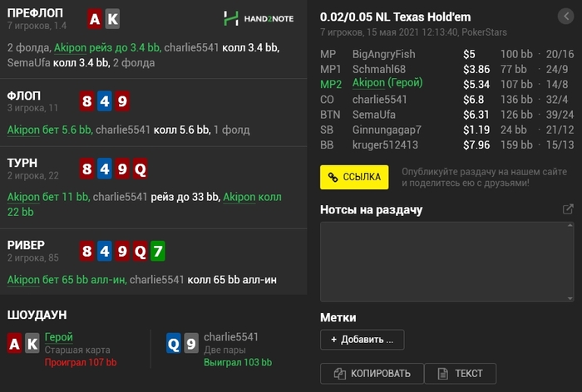582x392 pixels.
Task: Click Akipon's name in the river action
Action: pyautogui.click(x=24, y=280)
